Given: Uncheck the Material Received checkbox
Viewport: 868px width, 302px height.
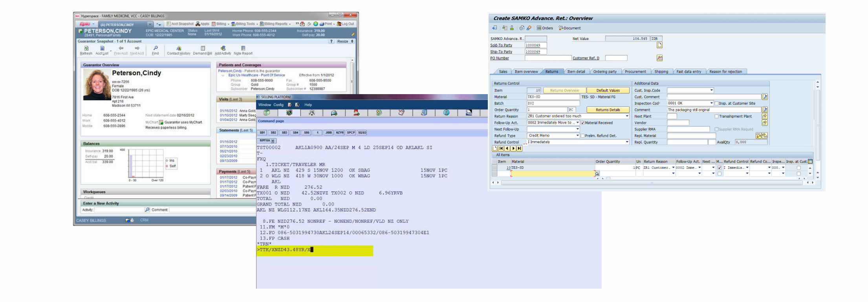Looking at the screenshot, I should [583, 123].
